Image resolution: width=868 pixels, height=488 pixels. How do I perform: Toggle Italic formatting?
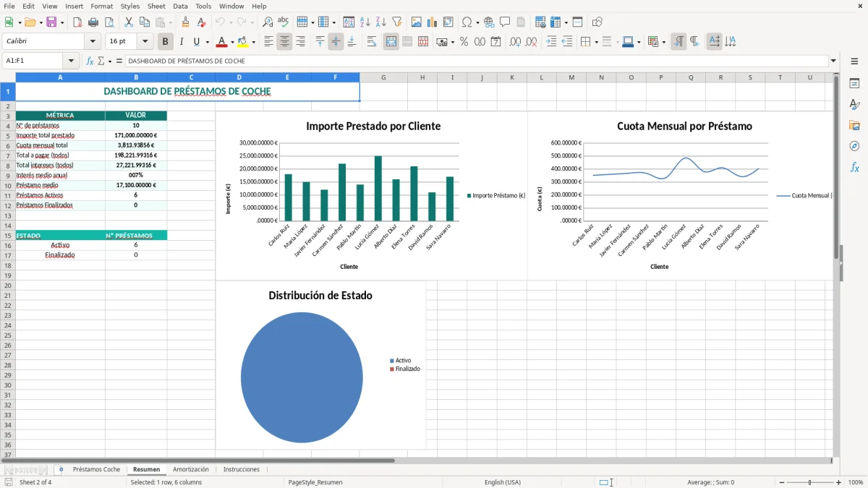[x=181, y=42]
